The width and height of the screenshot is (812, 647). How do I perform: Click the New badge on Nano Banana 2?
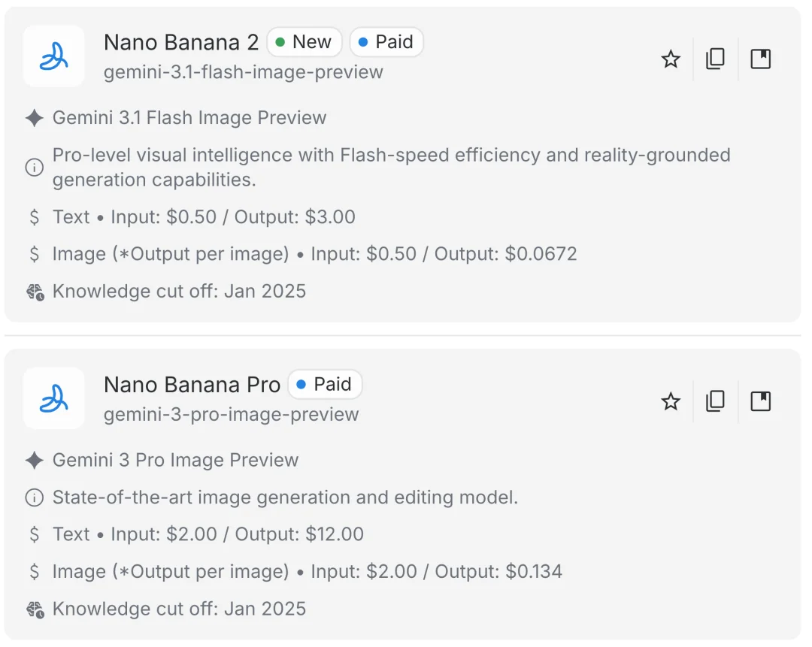pos(304,42)
